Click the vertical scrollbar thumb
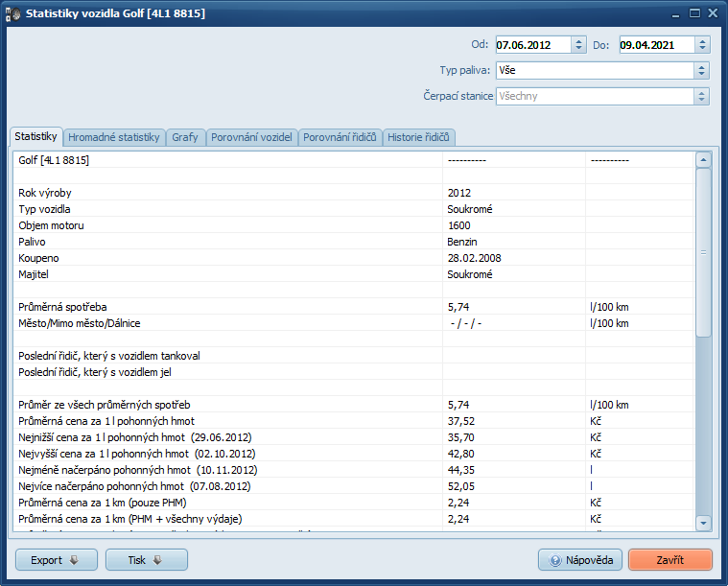Image resolution: width=728 pixels, height=586 pixels. (703, 252)
